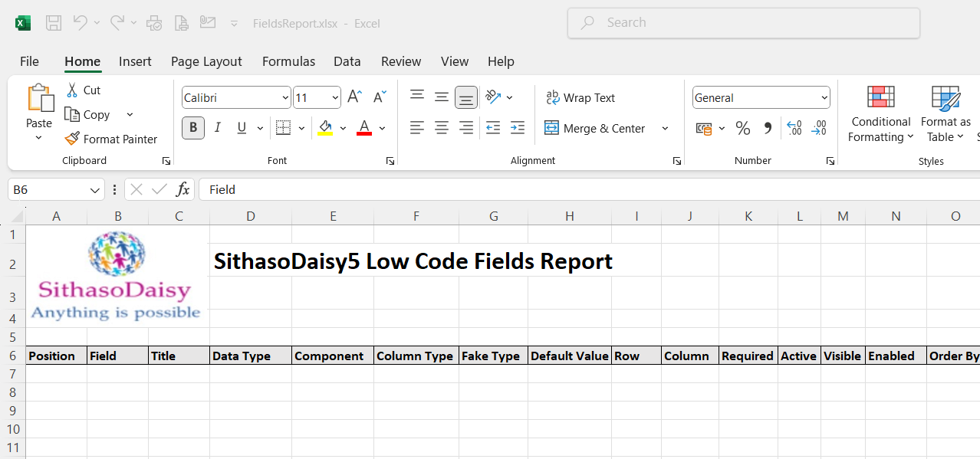Select the Default Value header cell

pos(570,356)
